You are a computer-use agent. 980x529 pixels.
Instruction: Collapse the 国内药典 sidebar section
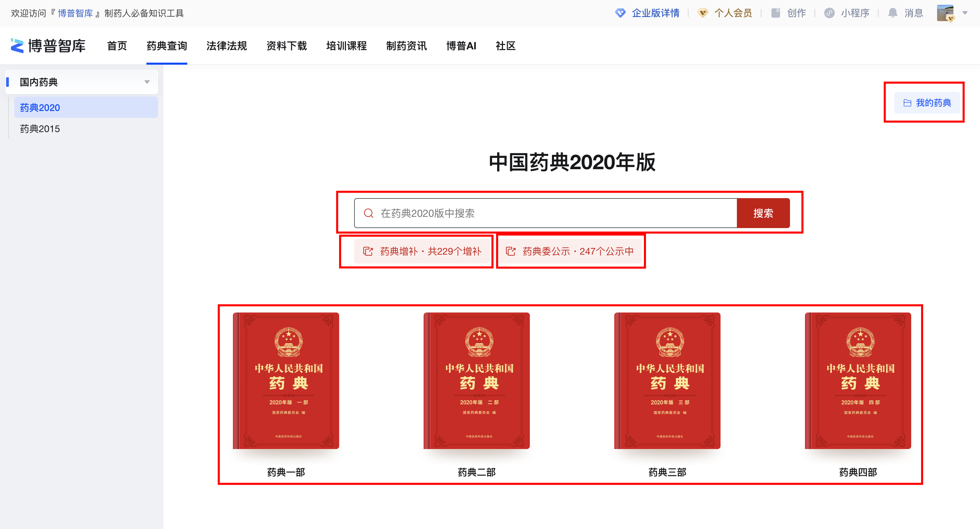click(147, 82)
